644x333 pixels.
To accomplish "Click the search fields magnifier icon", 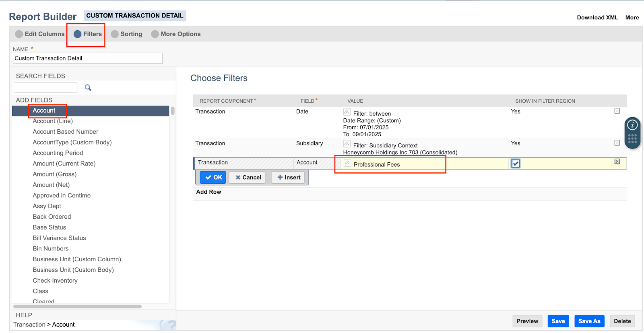I will (x=88, y=87).
